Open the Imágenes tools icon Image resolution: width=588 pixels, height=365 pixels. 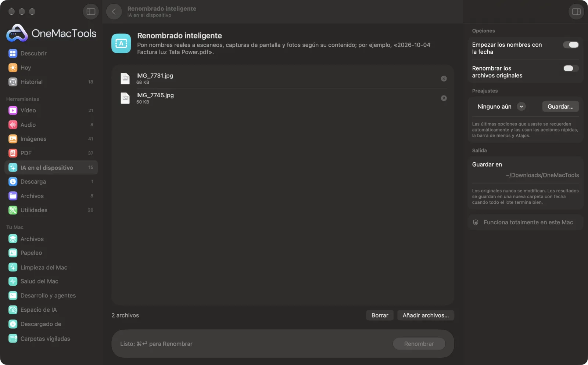tap(13, 139)
